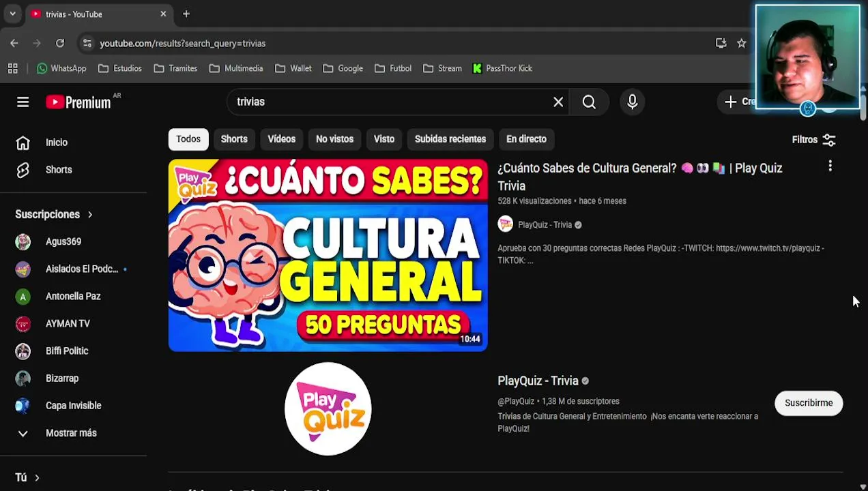Open the Estudios bookmarks folder

[x=120, y=68]
